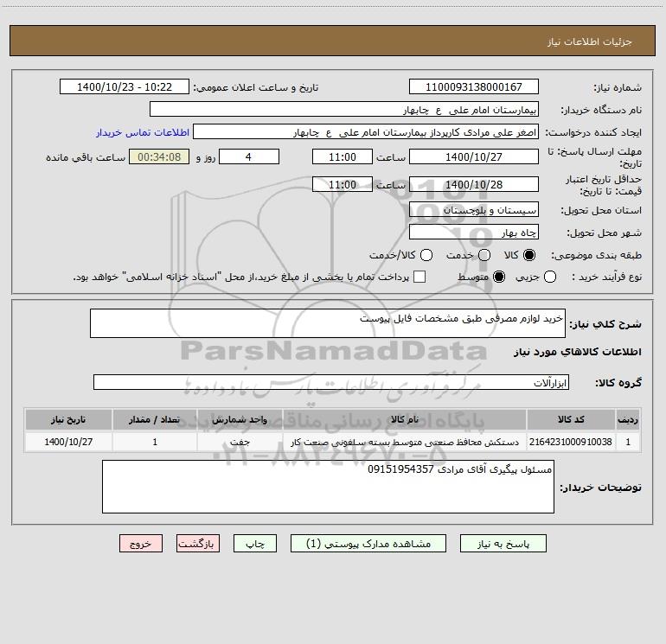
Task: Click the چاپ print button
Action: point(255,544)
